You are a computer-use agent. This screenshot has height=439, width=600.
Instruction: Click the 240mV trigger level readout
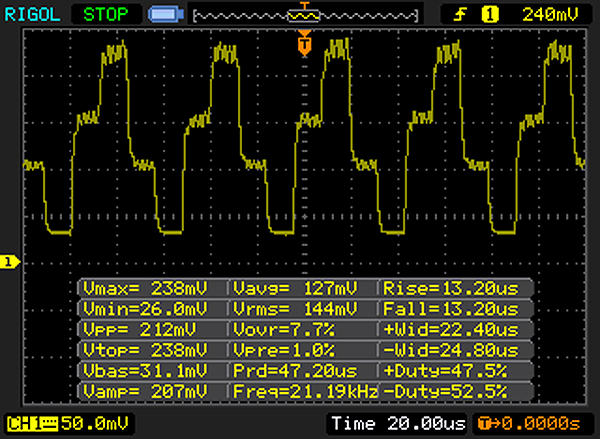[x=550, y=15]
